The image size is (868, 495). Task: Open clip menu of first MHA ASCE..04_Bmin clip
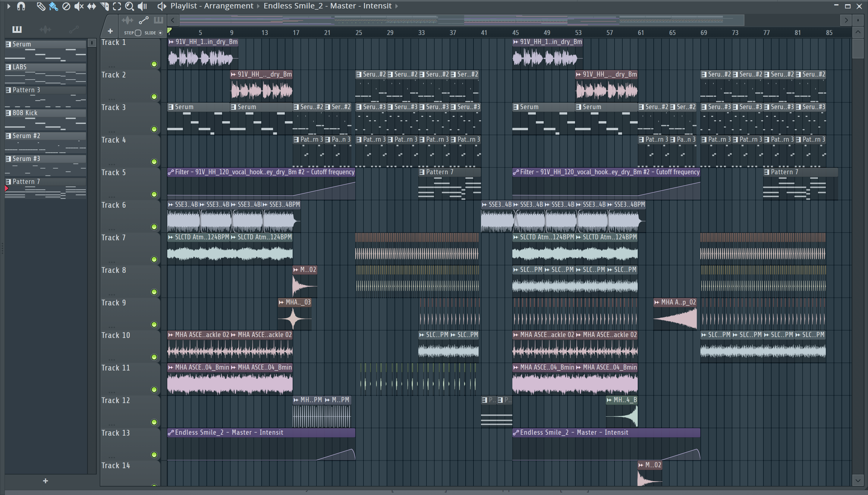(171, 367)
